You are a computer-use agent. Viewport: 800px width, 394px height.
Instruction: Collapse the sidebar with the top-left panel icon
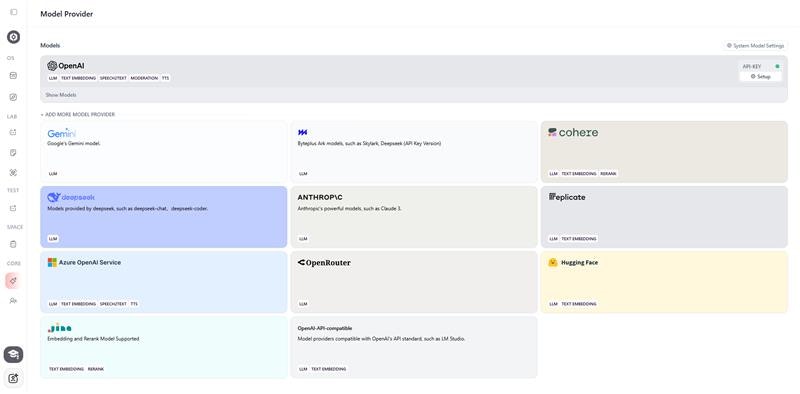[x=14, y=12]
